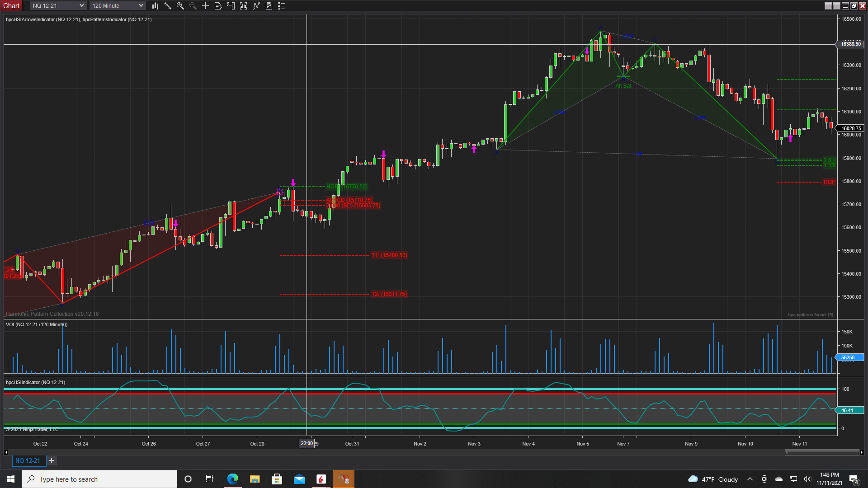
Task: Open the strategies line-graph icon
Action: click(x=256, y=6)
